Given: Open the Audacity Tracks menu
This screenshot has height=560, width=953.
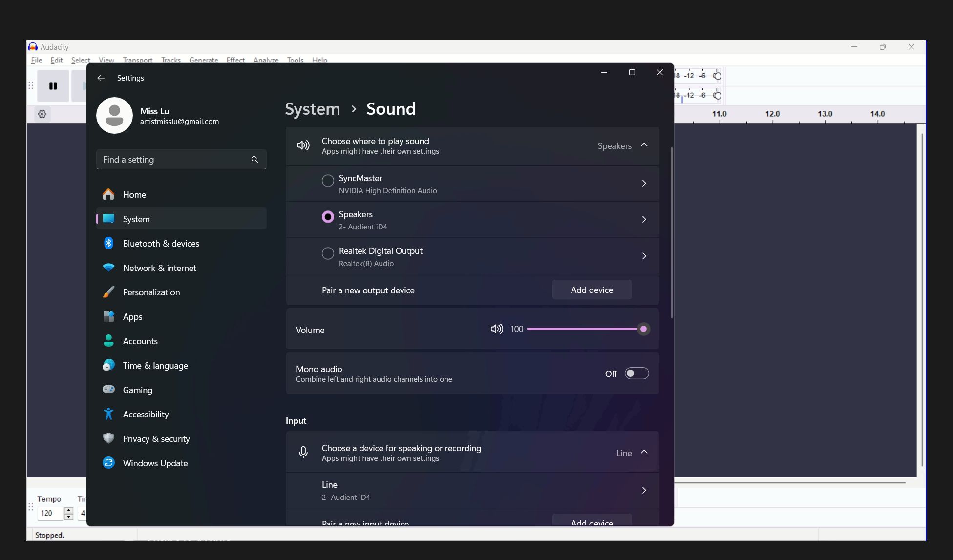Looking at the screenshot, I should pos(171,60).
